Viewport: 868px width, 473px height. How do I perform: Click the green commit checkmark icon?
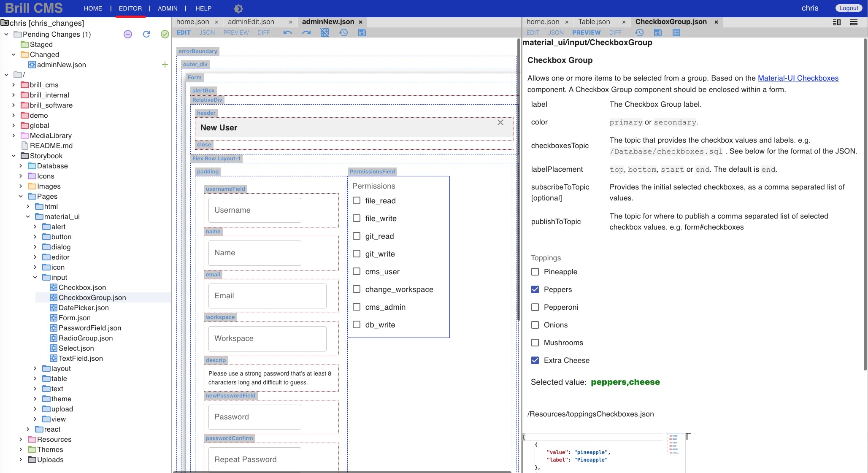(x=165, y=34)
